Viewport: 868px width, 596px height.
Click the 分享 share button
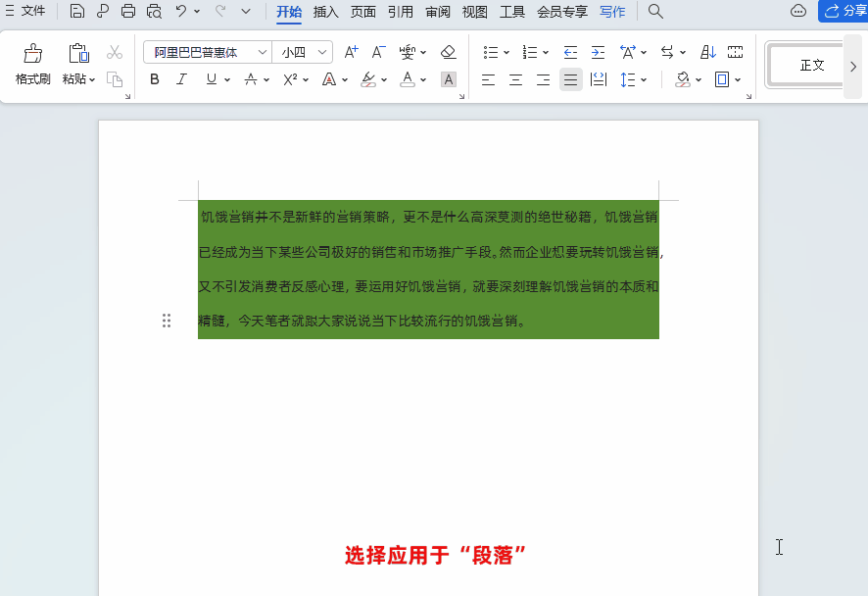coord(844,11)
